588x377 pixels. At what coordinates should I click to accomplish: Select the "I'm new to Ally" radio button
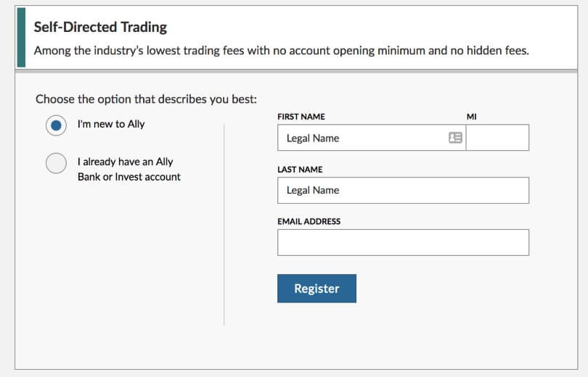[56, 125]
